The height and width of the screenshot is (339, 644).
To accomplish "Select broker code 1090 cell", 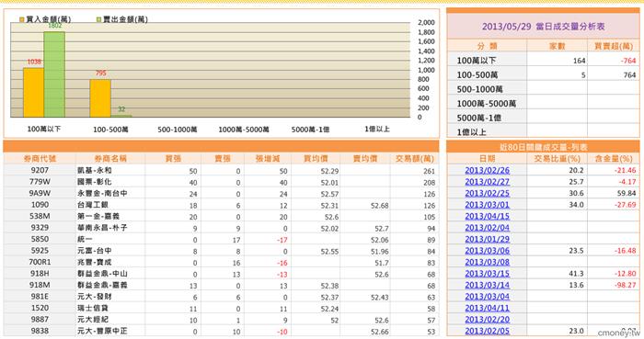I will click(40, 205).
